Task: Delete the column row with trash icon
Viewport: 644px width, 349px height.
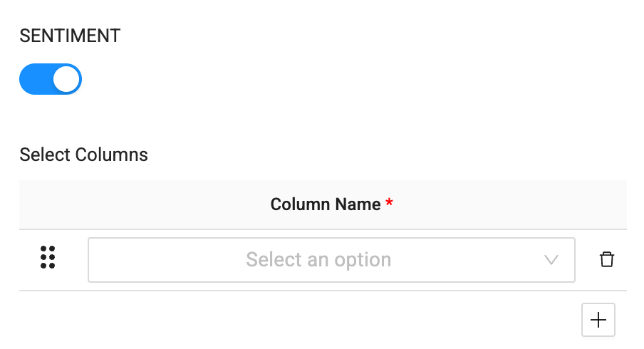Action: (x=607, y=259)
